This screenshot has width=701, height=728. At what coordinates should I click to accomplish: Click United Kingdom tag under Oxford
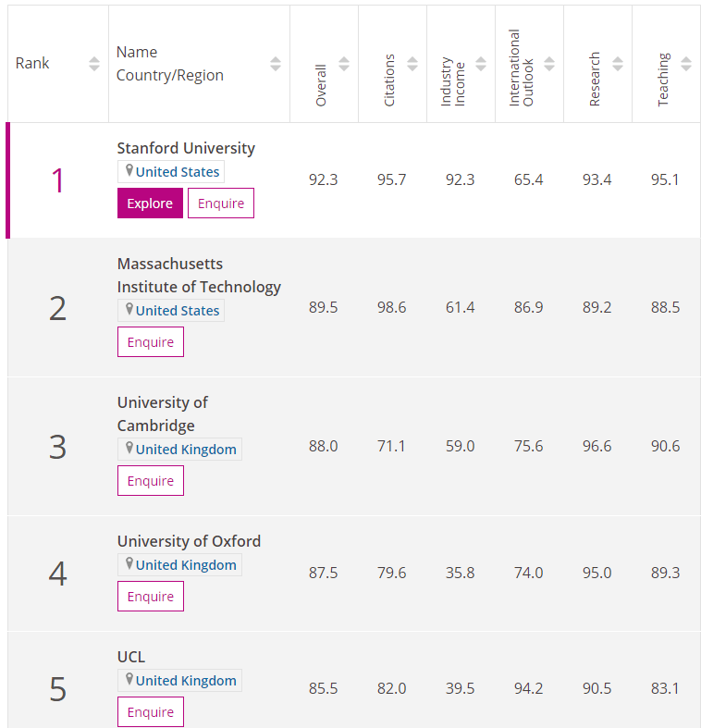coord(185,565)
